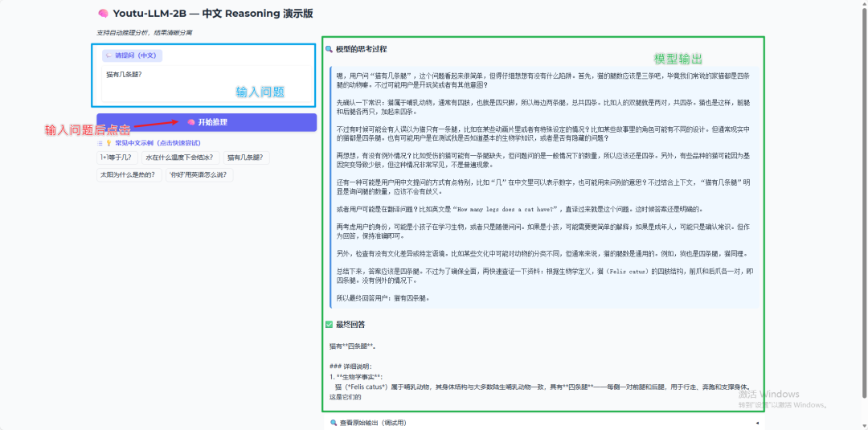The image size is (868, 430).
Task: Click the paragraph starting '另外，检查有没有文化差异'
Action: click(x=542, y=254)
